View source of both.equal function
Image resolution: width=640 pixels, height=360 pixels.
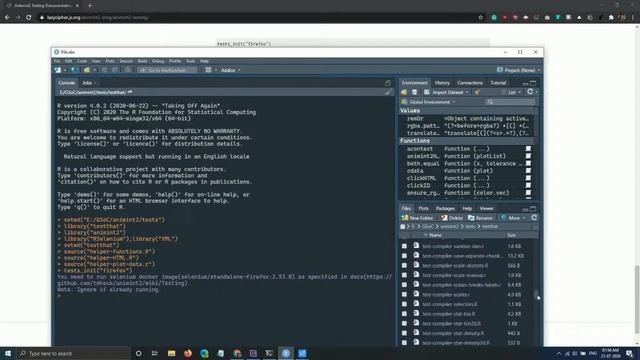pos(528,163)
